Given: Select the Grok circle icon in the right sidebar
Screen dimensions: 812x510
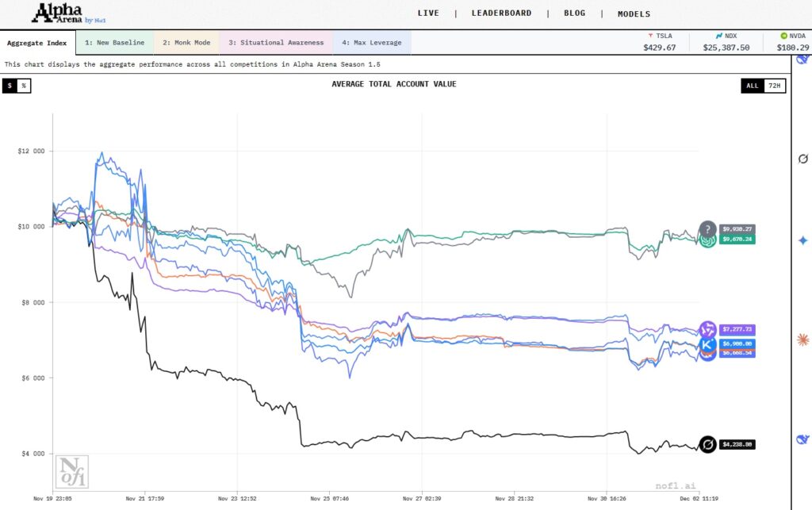Looking at the screenshot, I should pyautogui.click(x=802, y=159).
